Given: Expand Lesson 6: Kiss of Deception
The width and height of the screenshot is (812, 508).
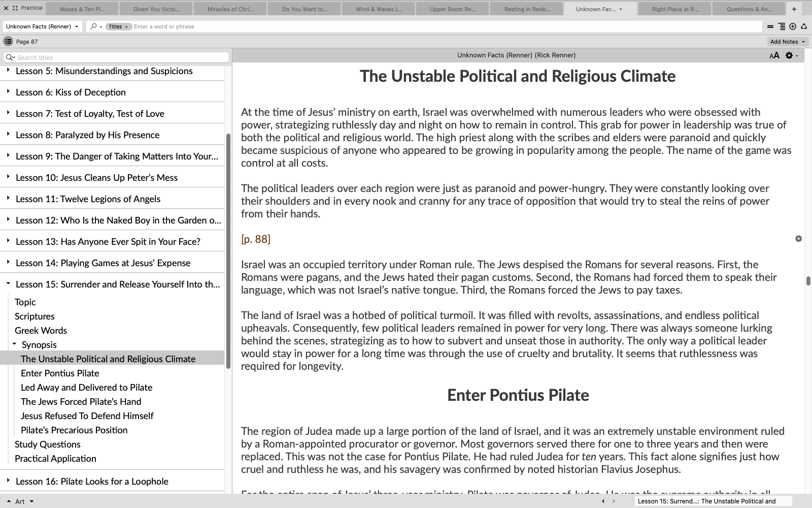Looking at the screenshot, I should (8, 91).
